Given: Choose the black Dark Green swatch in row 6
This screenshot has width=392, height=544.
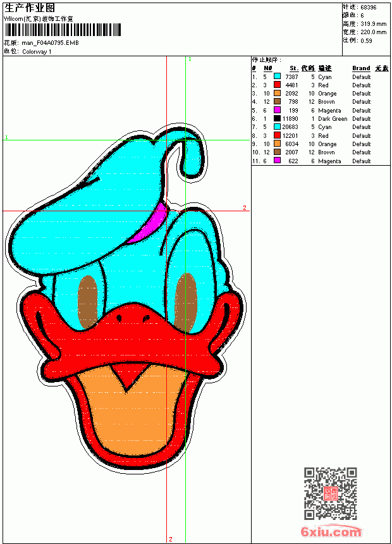Looking at the screenshot, I should 277,118.
